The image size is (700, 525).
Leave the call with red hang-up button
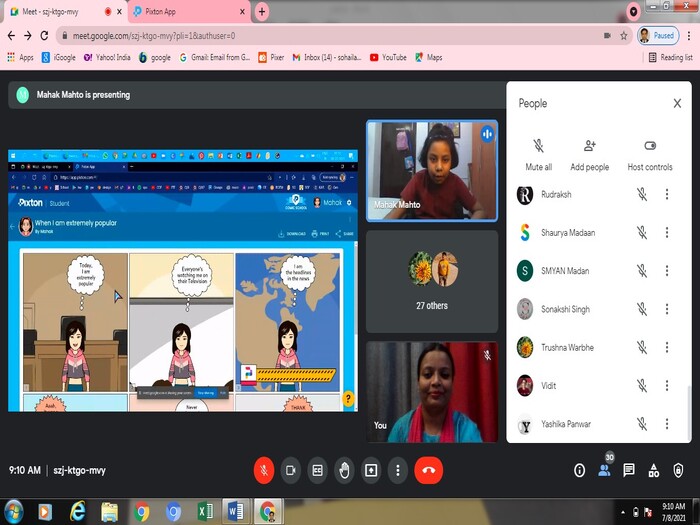click(429, 470)
